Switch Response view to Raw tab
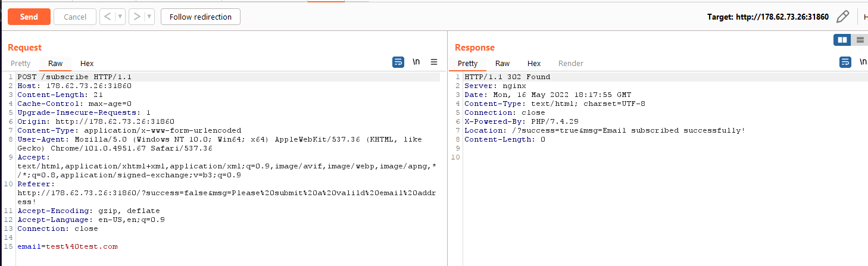Screen dimensions: 868x266 pos(502,63)
